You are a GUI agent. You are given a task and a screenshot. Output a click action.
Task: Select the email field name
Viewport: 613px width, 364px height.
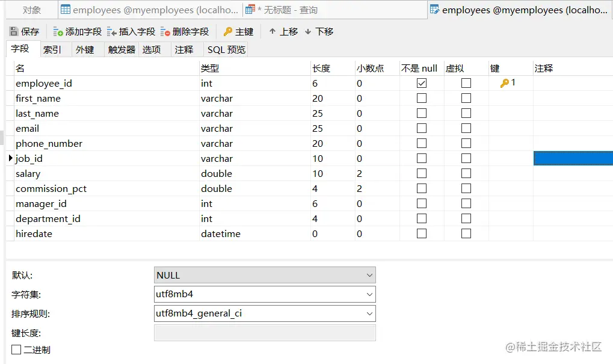coord(27,129)
